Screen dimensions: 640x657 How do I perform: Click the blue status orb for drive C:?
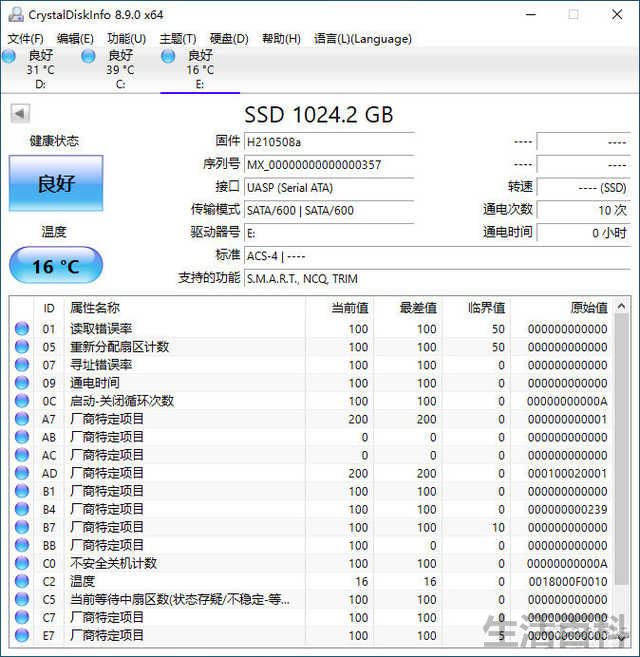coord(88,56)
